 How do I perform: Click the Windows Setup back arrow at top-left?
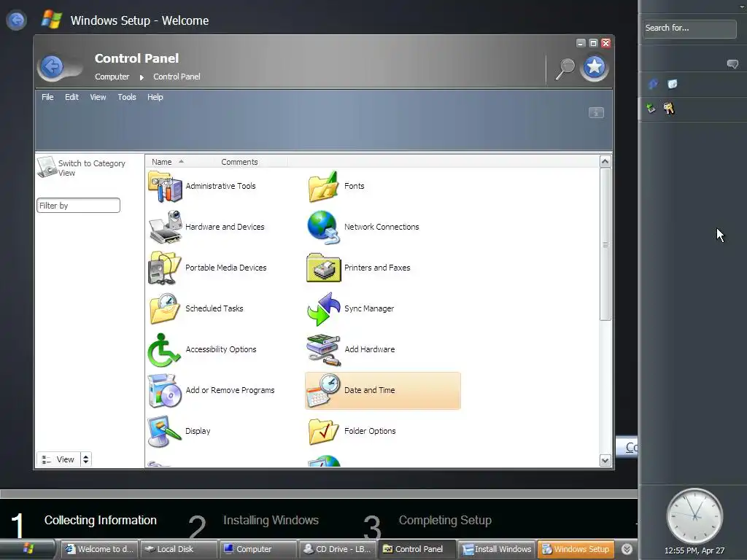pyautogui.click(x=17, y=20)
